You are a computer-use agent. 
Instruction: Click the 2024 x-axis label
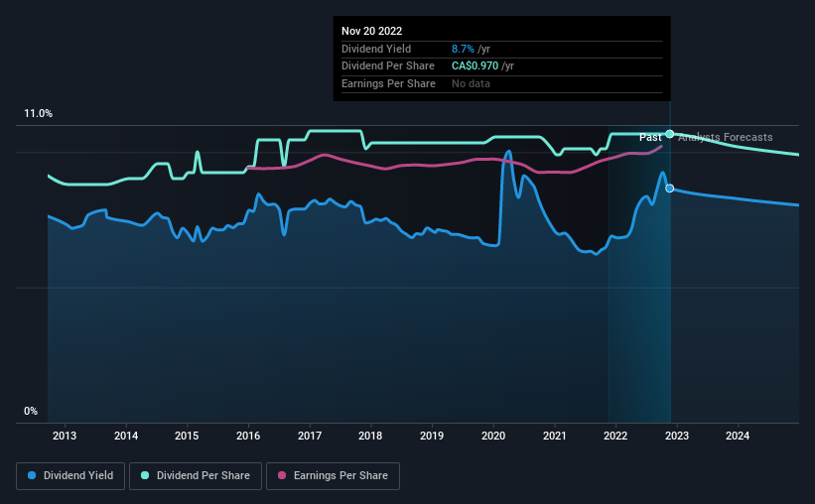click(x=738, y=436)
